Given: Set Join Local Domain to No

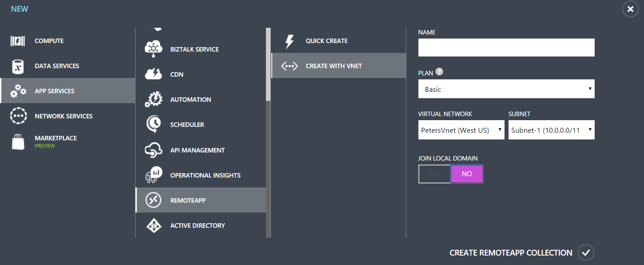Looking at the screenshot, I should [x=467, y=174].
